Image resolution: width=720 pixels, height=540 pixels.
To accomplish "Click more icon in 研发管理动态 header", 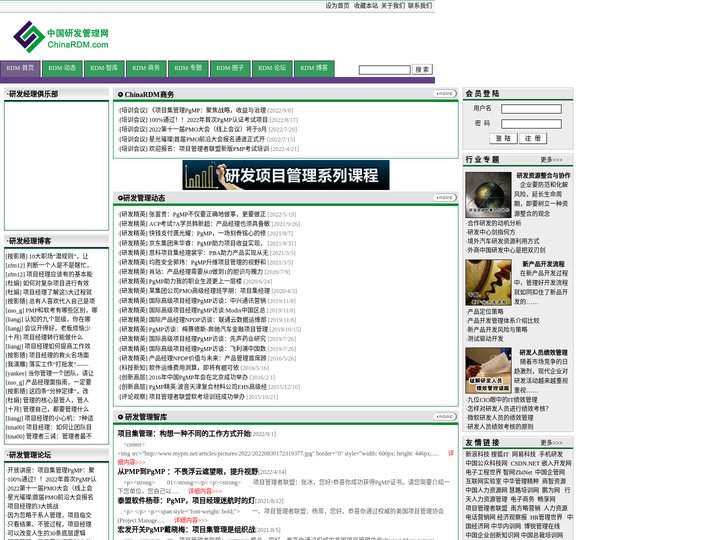I will tap(444, 197).
